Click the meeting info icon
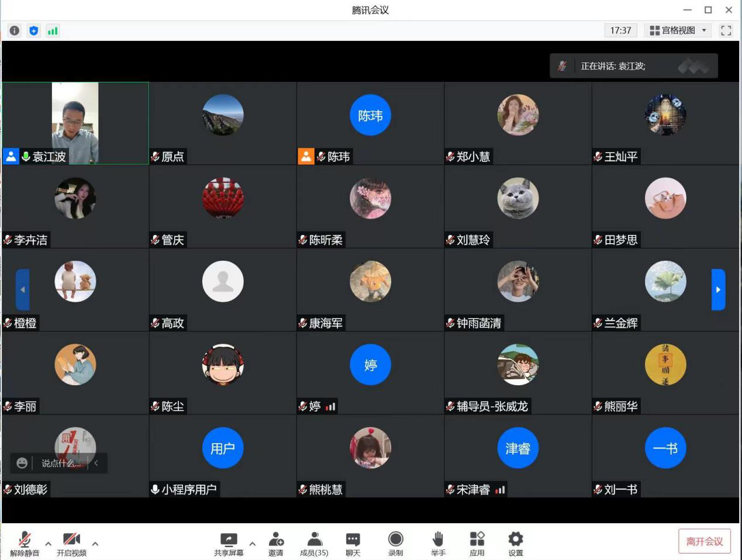742x560 pixels. pos(15,30)
